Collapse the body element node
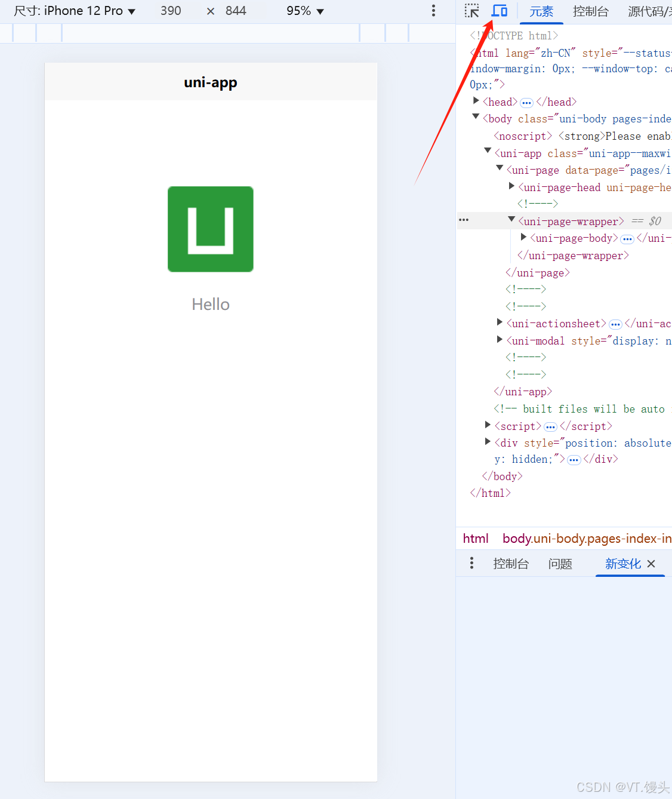 [476, 116]
